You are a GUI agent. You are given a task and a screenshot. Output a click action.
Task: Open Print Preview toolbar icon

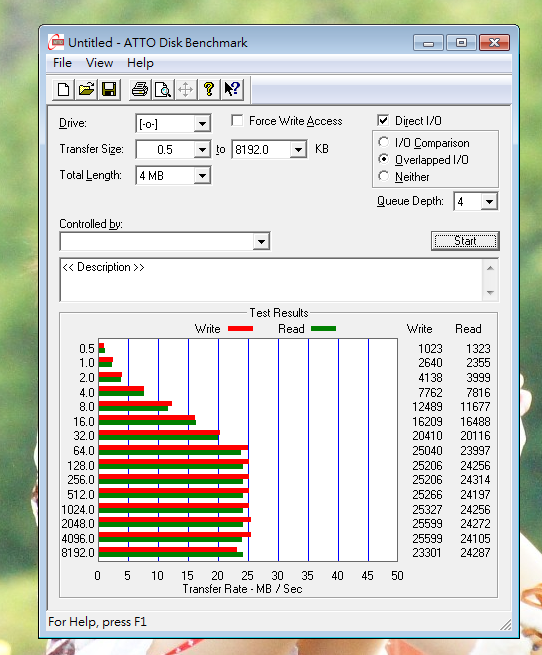coord(163,89)
